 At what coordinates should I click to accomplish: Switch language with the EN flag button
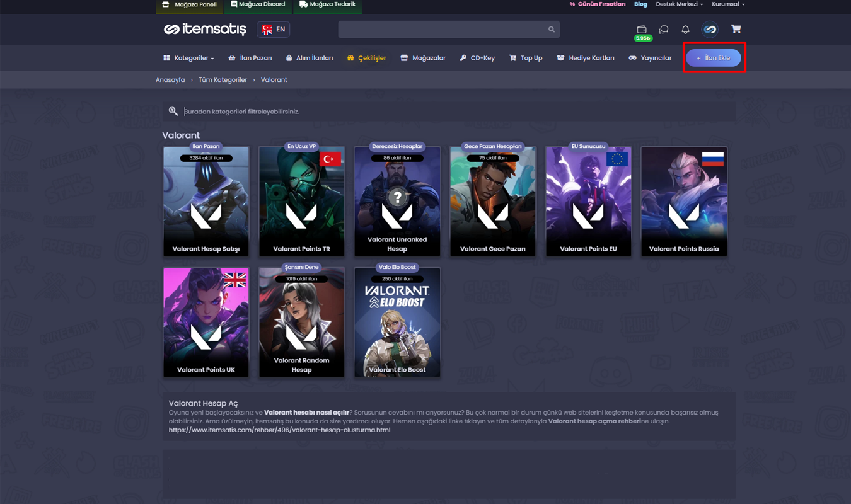[274, 30]
